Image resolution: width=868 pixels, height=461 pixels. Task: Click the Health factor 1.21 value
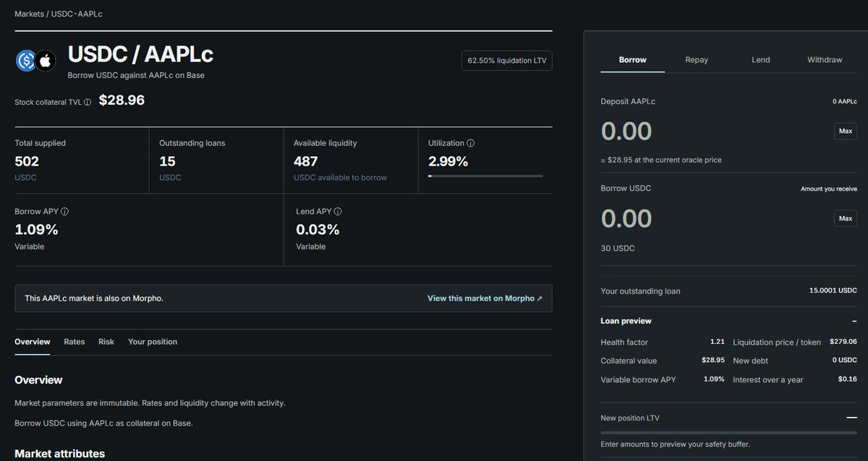click(717, 342)
